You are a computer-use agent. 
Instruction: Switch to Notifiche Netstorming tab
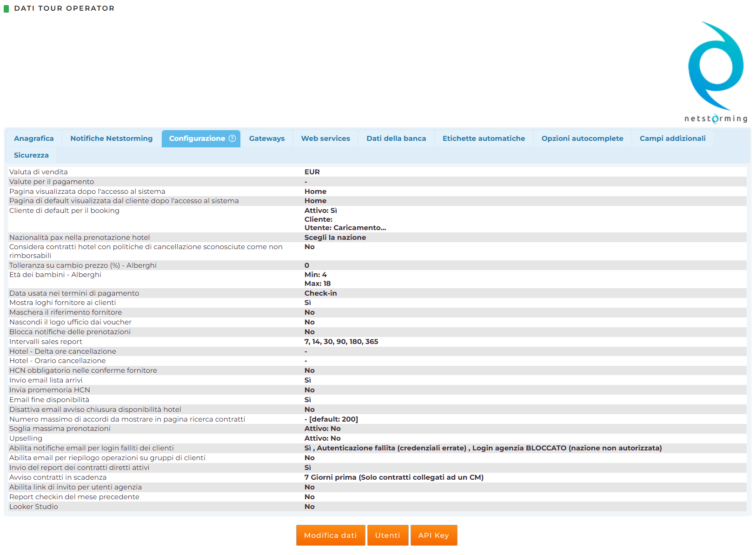coord(112,139)
